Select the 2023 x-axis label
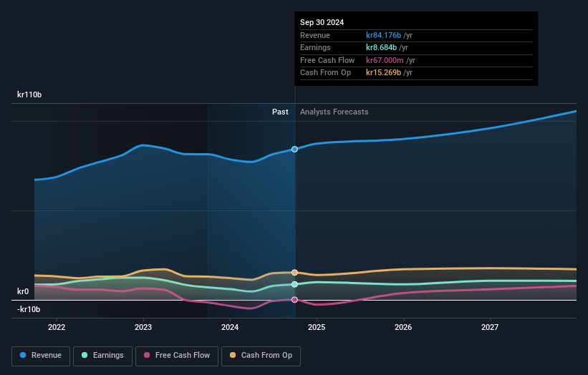This screenshot has width=588, height=375. [143, 327]
